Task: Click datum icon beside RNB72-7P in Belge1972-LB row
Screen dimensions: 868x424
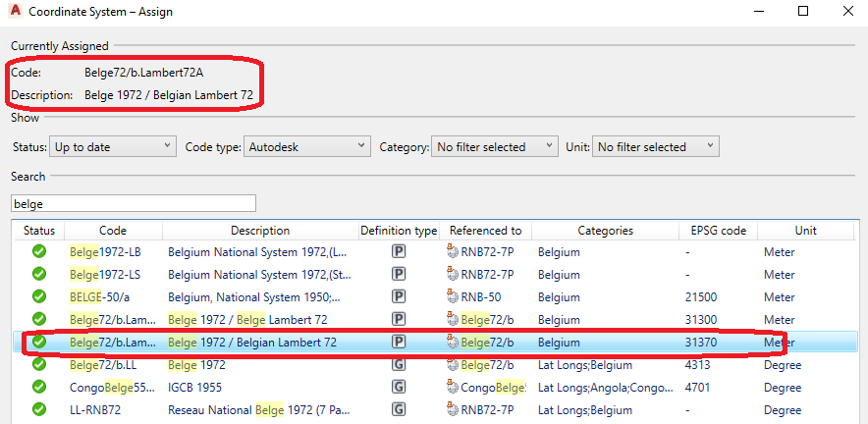Action: point(453,252)
